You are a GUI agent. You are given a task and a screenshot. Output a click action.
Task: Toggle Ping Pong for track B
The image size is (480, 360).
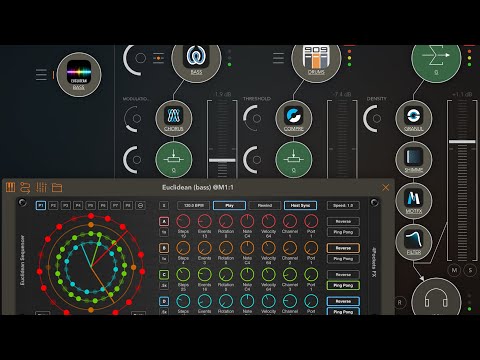point(343,259)
